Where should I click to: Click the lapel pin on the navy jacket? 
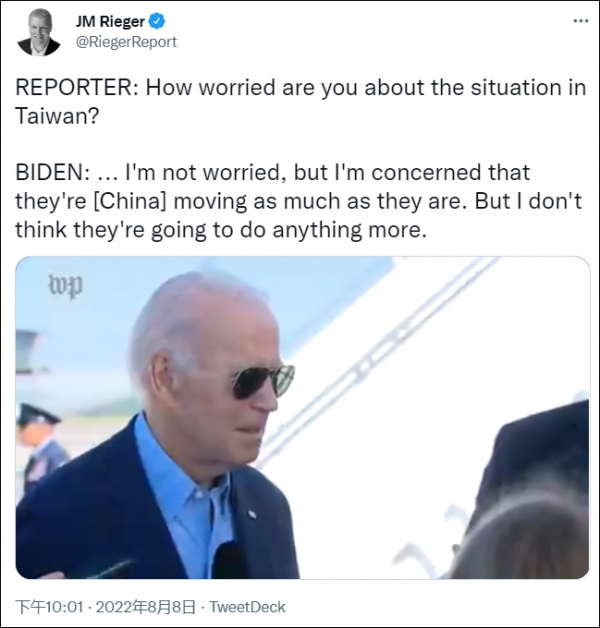tap(252, 514)
